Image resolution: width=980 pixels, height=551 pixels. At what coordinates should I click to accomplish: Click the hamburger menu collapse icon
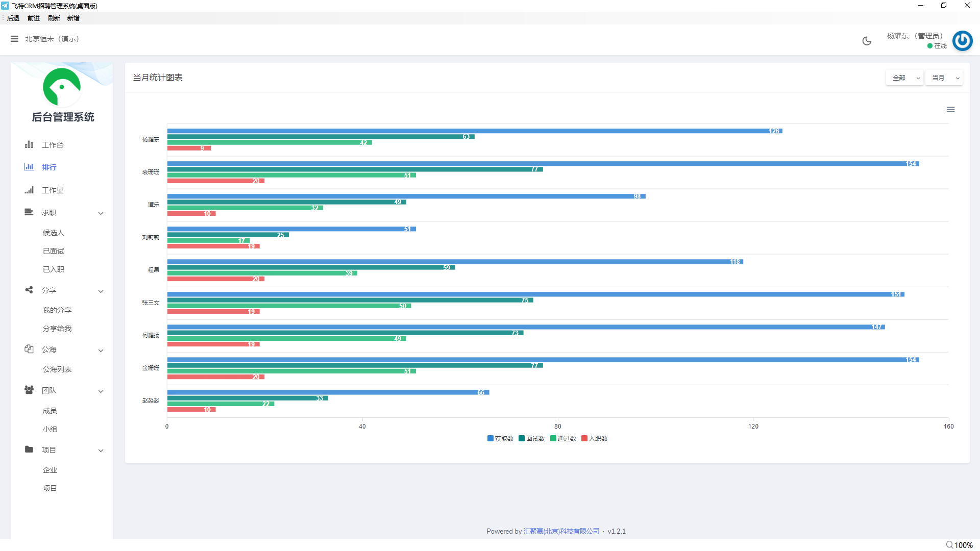click(x=14, y=39)
